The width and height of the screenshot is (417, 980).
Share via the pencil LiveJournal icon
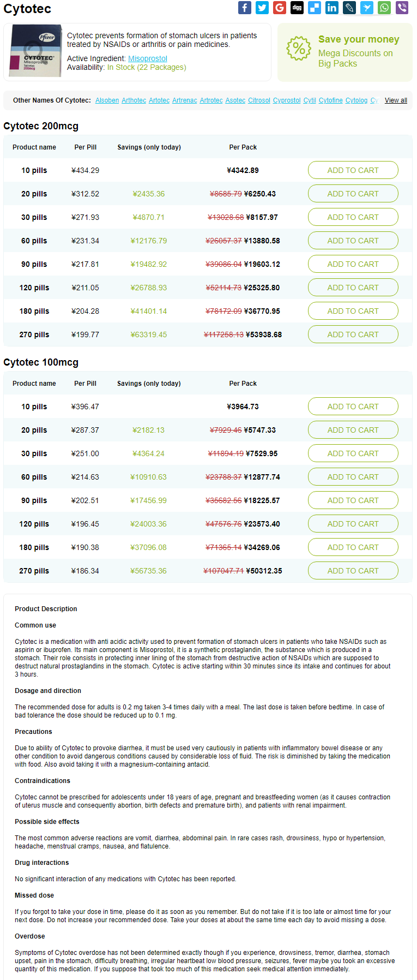click(349, 8)
